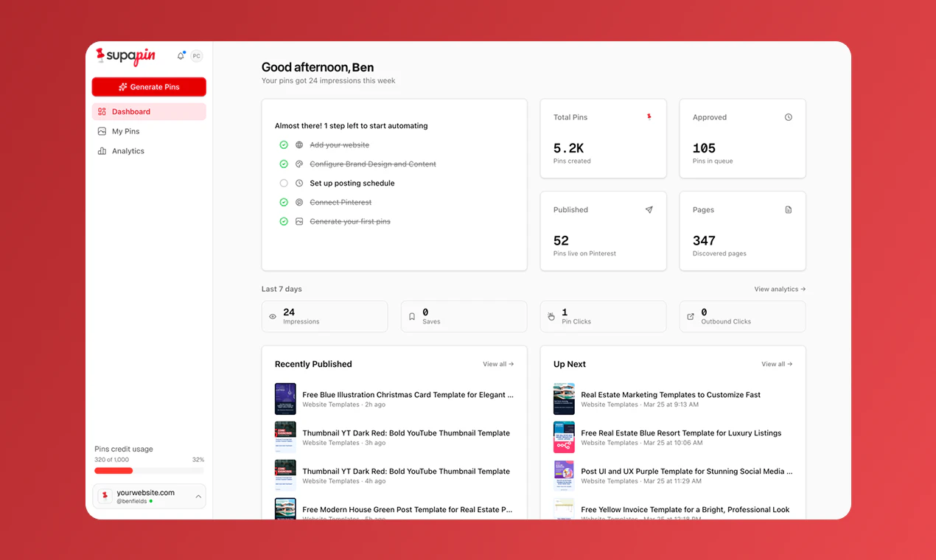Toggle the Add your website checkmark

(284, 145)
